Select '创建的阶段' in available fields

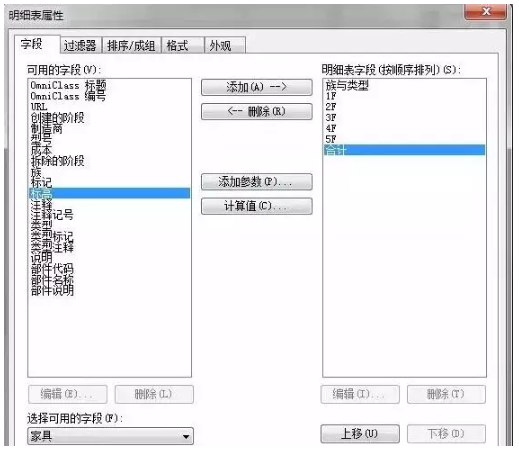point(109,118)
